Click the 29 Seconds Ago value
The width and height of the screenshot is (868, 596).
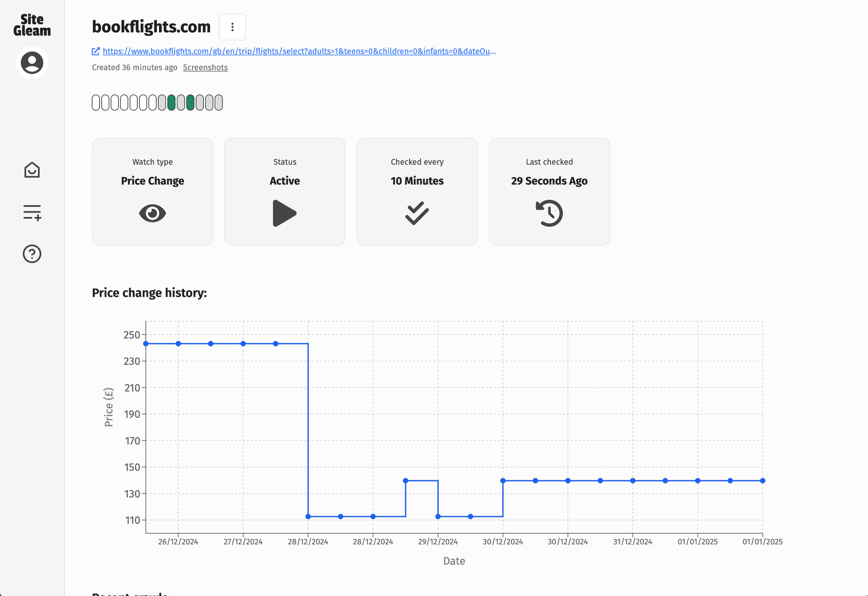coord(549,181)
